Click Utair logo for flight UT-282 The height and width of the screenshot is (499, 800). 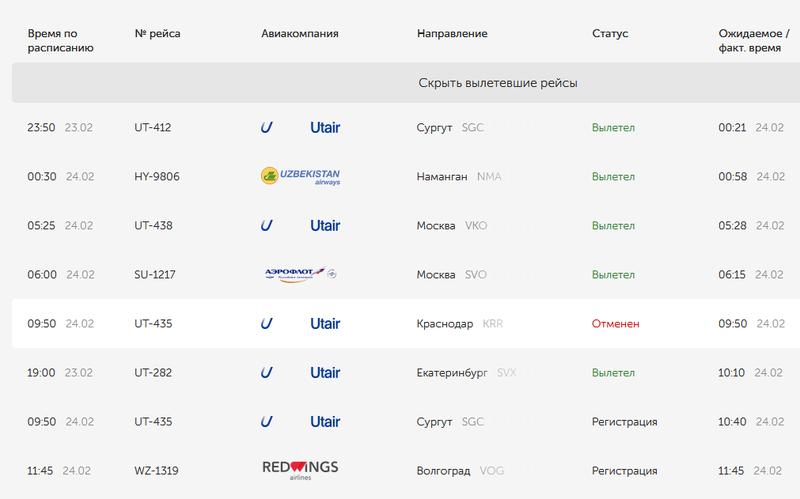[300, 373]
